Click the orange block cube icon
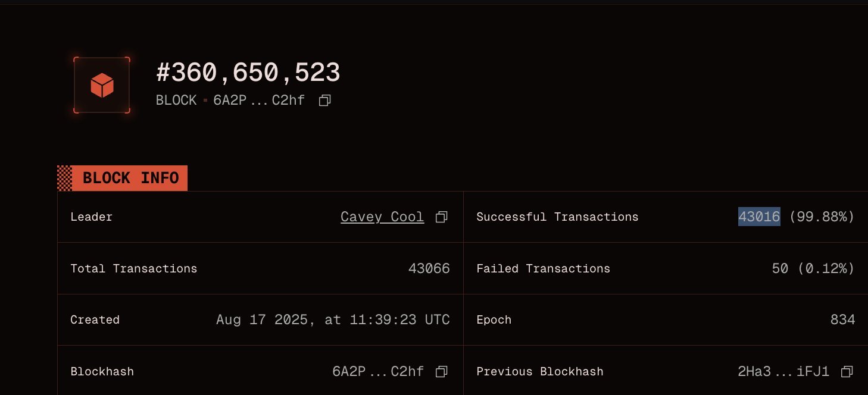The width and height of the screenshot is (868, 395). point(102,85)
